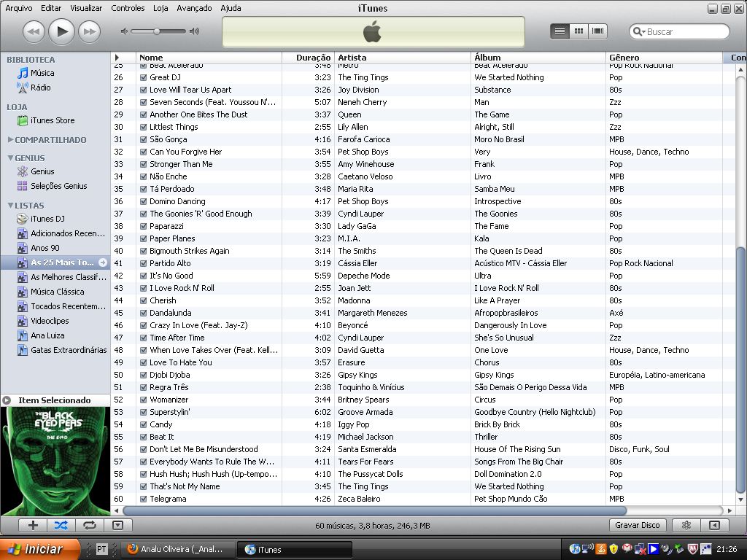Uncheck the São Gonça checkbox
747x560 pixels.
[x=143, y=139]
